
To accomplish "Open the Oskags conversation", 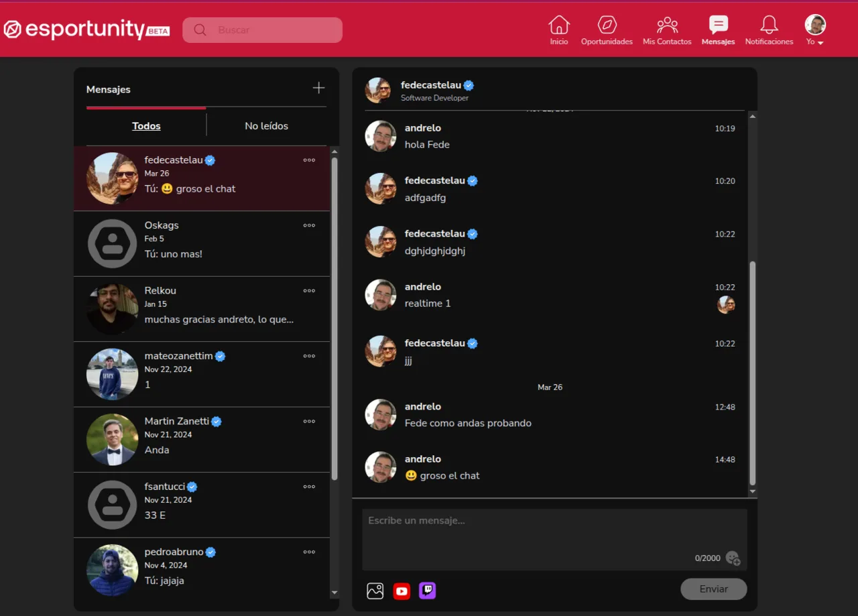I will pos(202,244).
